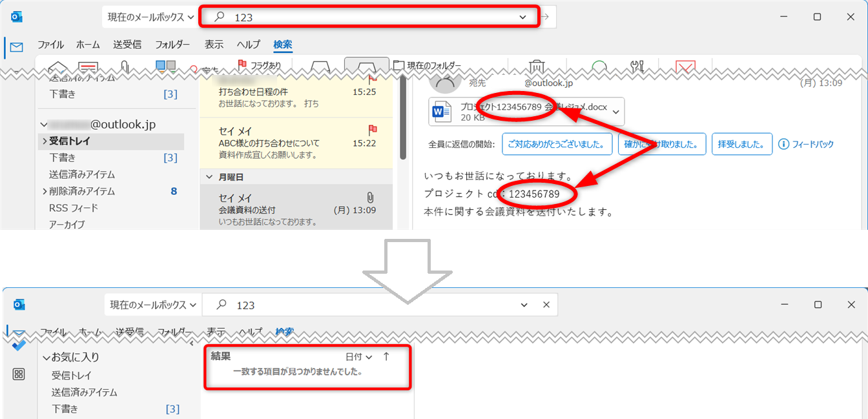Switch to the 送受信 tab in upper window
The height and width of the screenshot is (419, 868).
127,45
